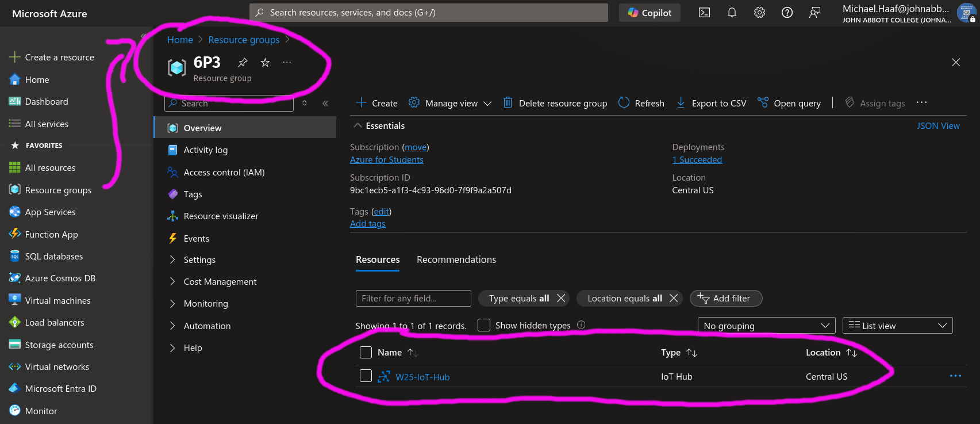
Task: Open Cloud Shell from the top bar
Action: tap(704, 13)
